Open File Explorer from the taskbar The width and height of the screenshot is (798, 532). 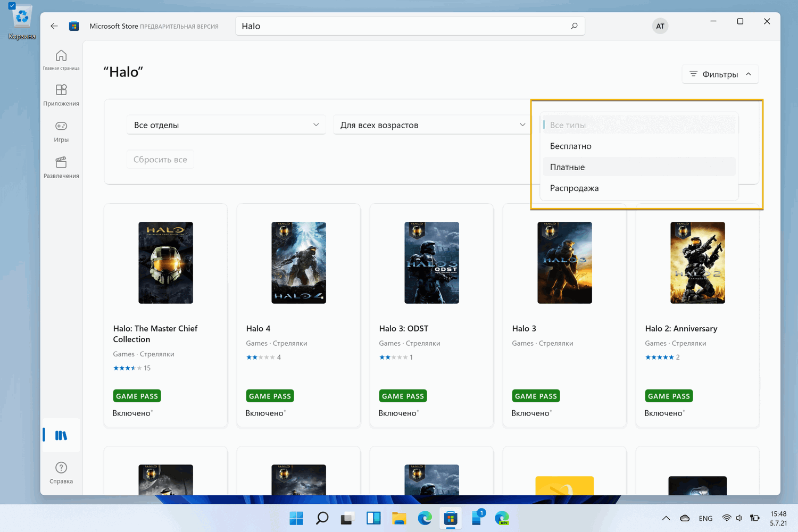click(x=399, y=518)
